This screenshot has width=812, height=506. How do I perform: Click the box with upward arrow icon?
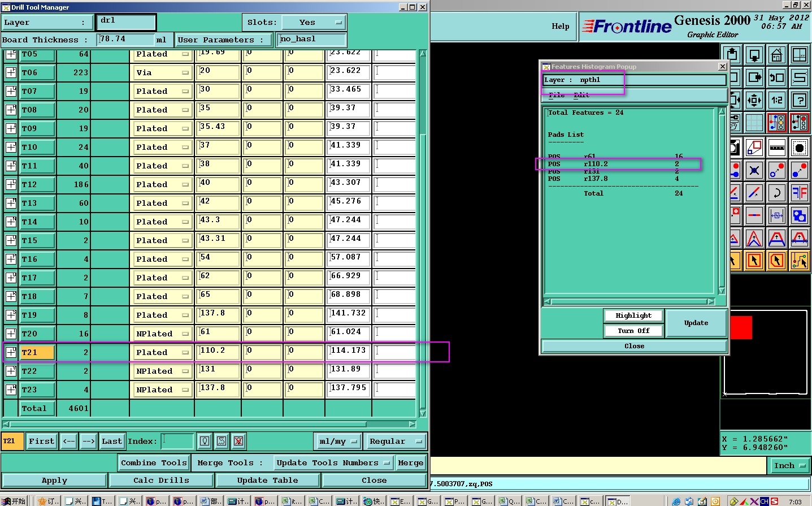pos(732,55)
